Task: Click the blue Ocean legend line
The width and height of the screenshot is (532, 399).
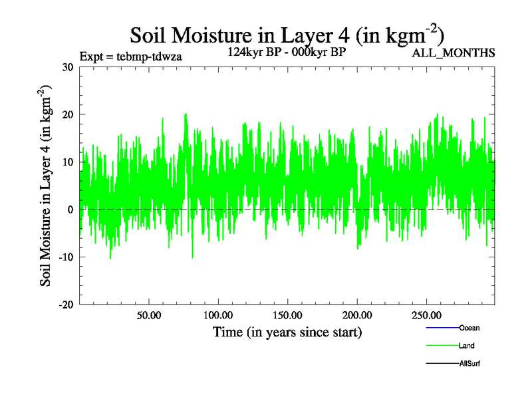Action: [442, 328]
